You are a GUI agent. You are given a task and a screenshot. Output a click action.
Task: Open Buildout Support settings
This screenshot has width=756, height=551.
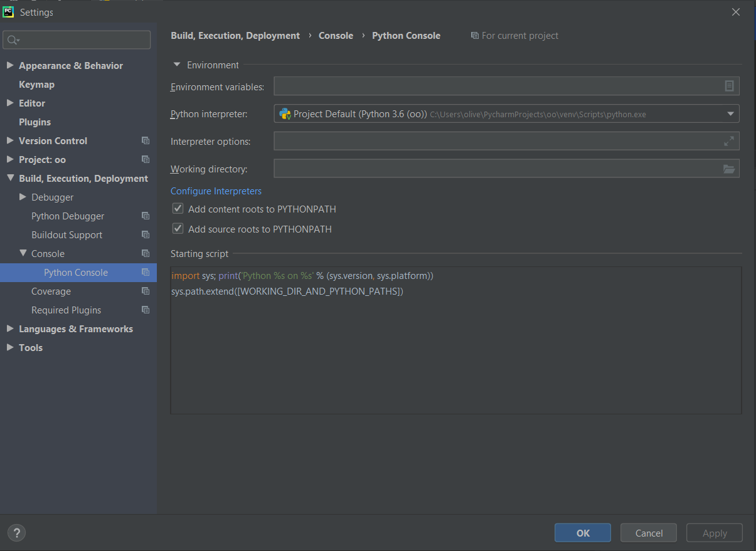click(x=67, y=234)
